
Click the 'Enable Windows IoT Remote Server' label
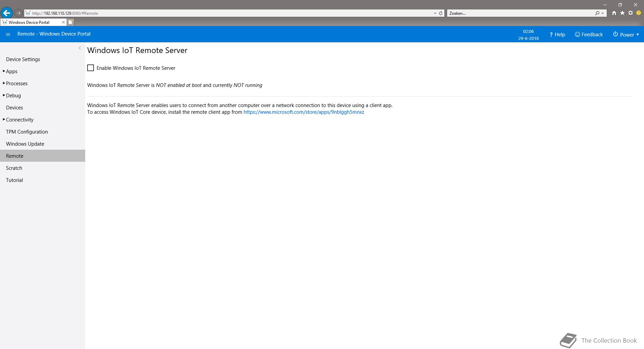click(x=136, y=68)
